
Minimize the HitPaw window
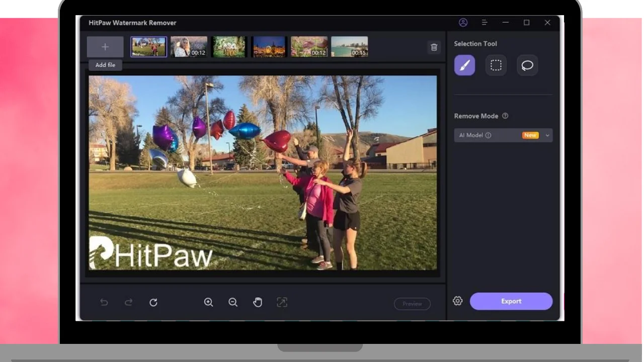point(506,23)
